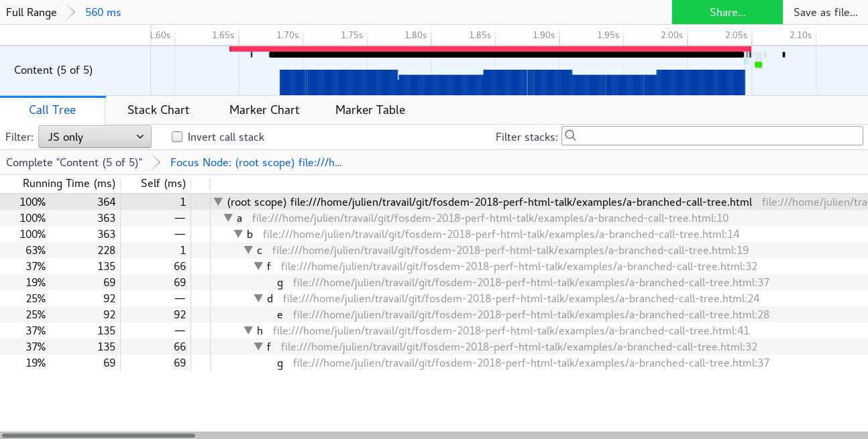
Task: Click the green marker in the timeline
Action: 759,64
